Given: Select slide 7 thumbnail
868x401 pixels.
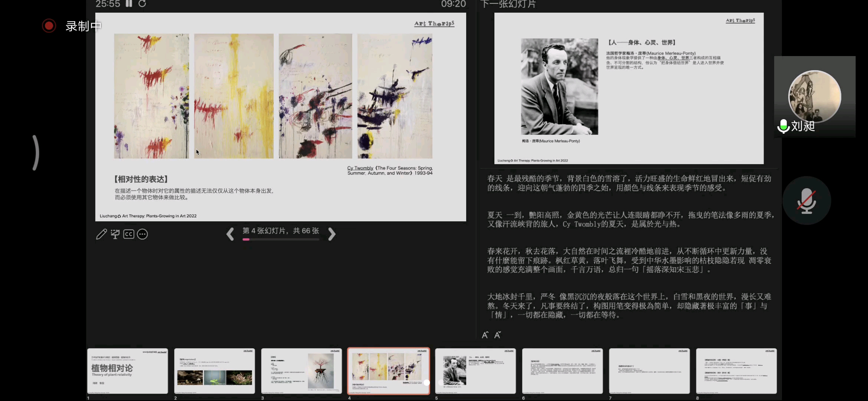Looking at the screenshot, I should [x=649, y=371].
